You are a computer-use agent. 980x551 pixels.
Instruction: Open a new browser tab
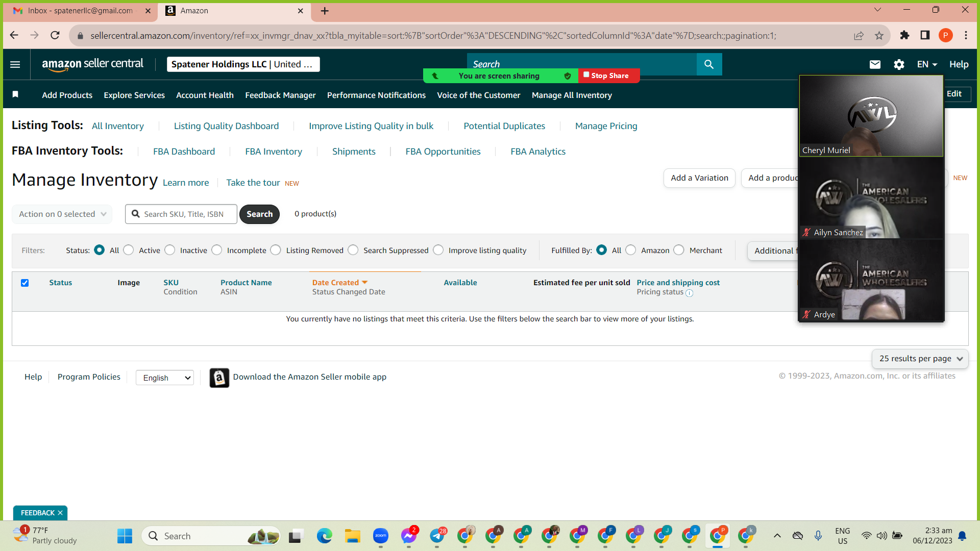click(325, 11)
